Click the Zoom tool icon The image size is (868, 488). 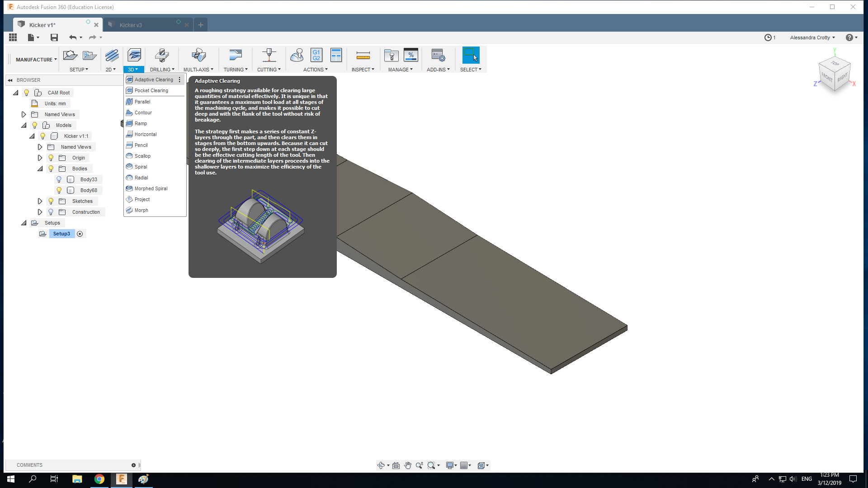click(x=420, y=465)
